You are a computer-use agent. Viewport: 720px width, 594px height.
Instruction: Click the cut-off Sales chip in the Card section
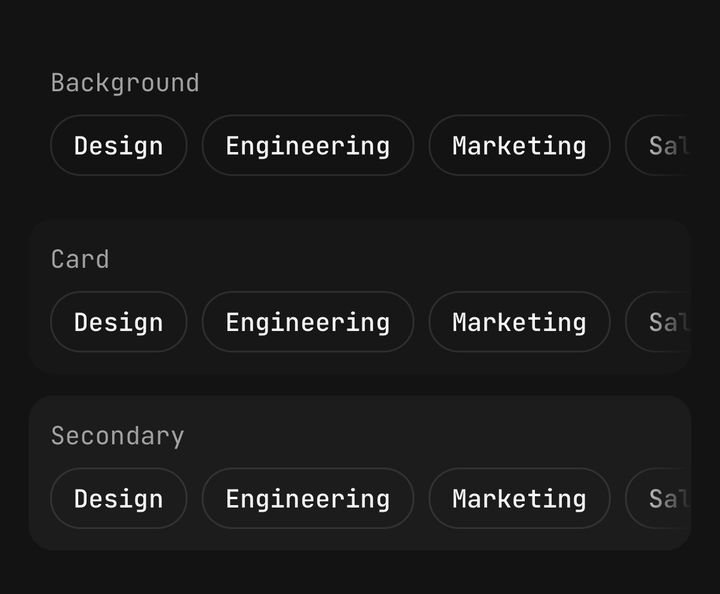[x=658, y=322]
